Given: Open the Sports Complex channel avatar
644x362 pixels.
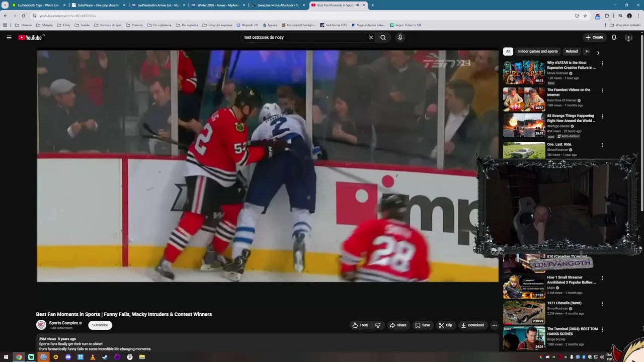Looking at the screenshot, I should tap(41, 325).
